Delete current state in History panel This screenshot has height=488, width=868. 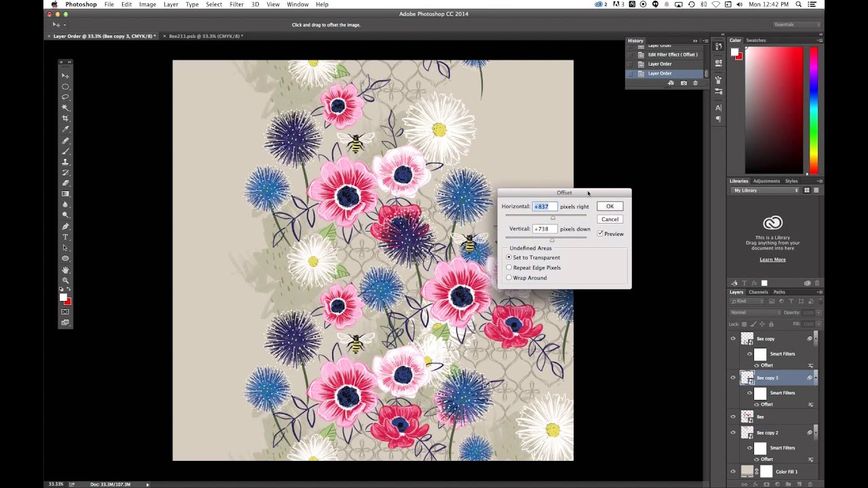click(x=695, y=83)
